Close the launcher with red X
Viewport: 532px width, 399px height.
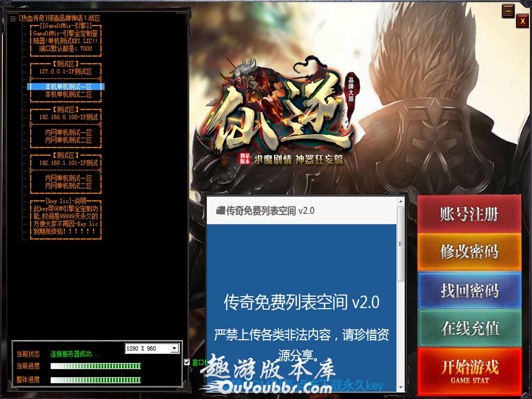pyautogui.click(x=522, y=21)
